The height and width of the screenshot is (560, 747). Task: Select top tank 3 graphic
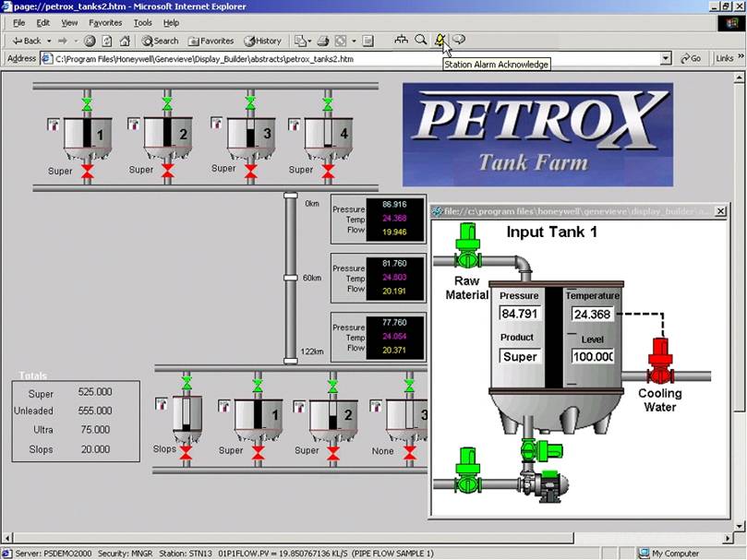(251, 138)
